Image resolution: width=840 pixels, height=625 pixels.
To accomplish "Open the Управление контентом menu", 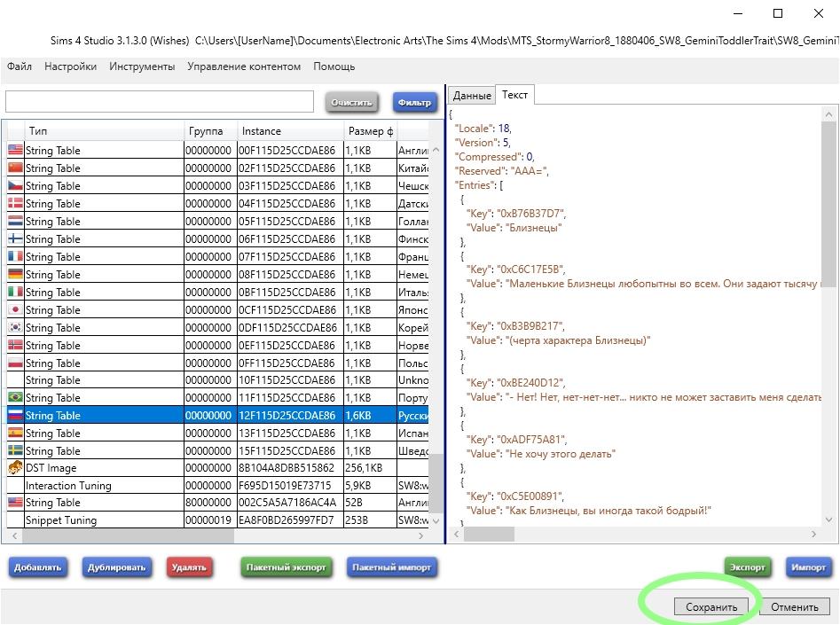I will click(x=244, y=66).
